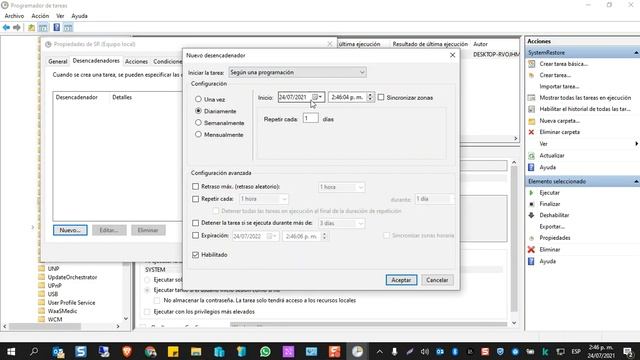Open the Acción menu
Image resolution: width=640 pixels, height=360 pixels.
point(40,16)
